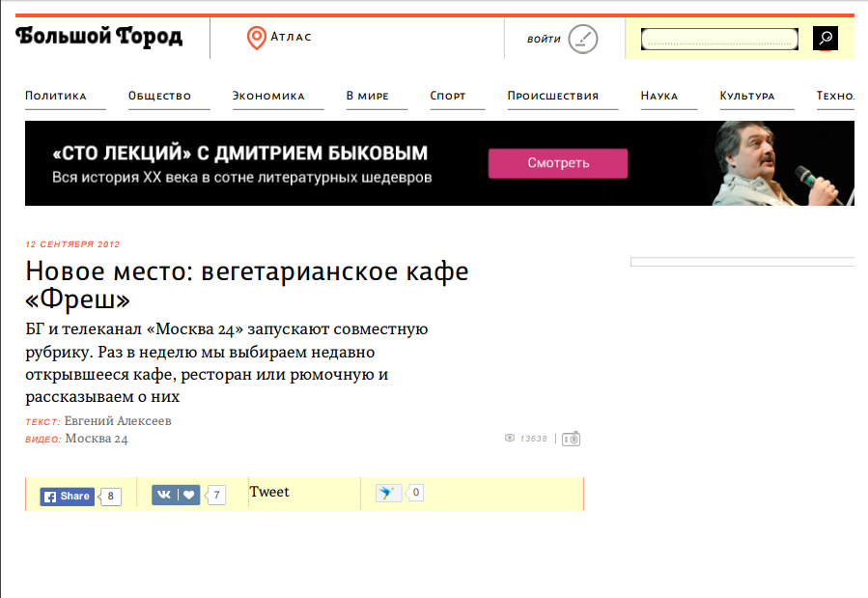This screenshot has height=598, width=868.
Task: Open the Bolshoy Gorod logo homepage
Action: coord(98,37)
